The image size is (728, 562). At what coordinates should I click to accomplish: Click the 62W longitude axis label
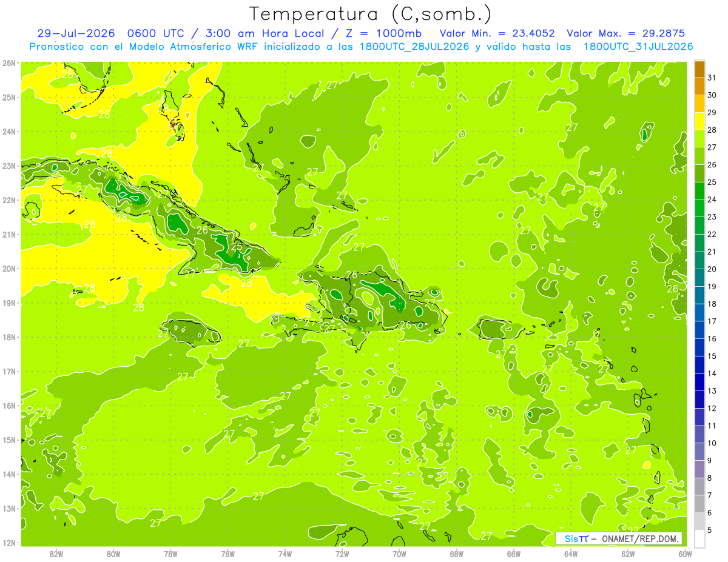(628, 554)
